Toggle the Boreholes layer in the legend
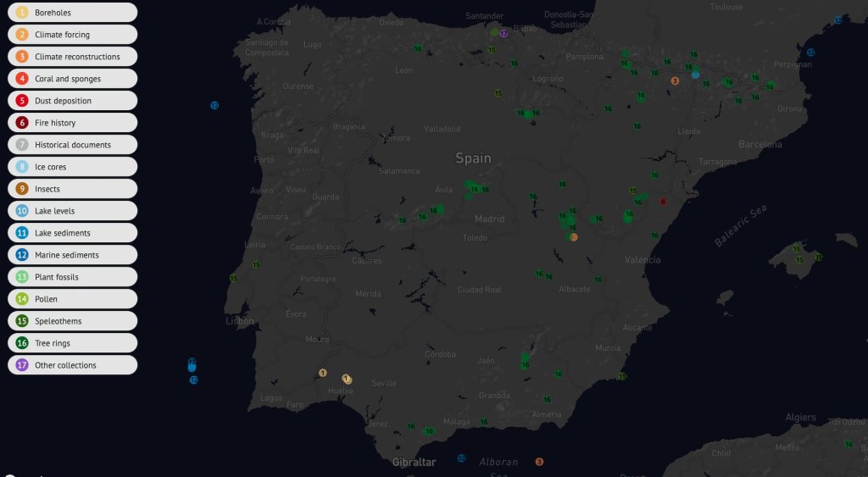 coord(72,13)
